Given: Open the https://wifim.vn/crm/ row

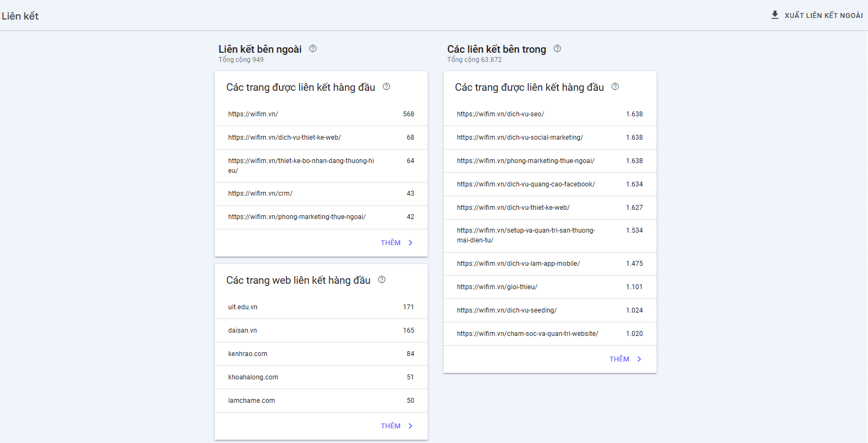Looking at the screenshot, I should click(321, 194).
